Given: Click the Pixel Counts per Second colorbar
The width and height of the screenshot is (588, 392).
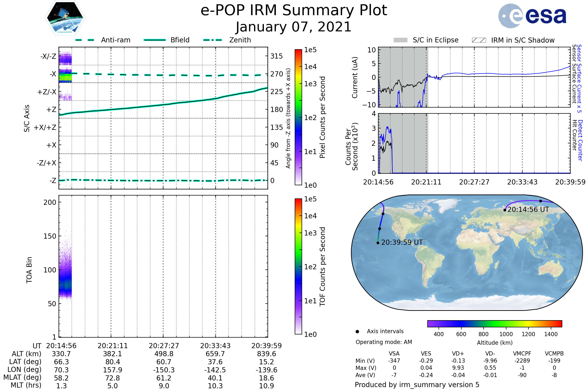Looking at the screenshot, I should 298,117.
